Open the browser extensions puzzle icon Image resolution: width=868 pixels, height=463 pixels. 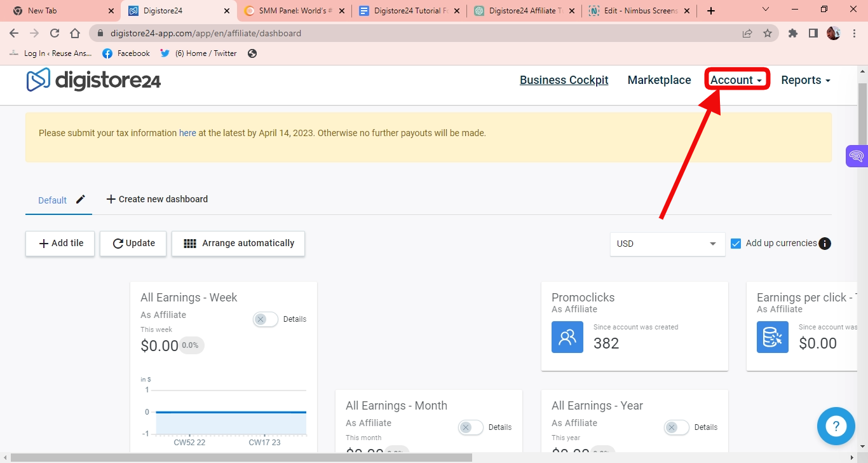(793, 33)
